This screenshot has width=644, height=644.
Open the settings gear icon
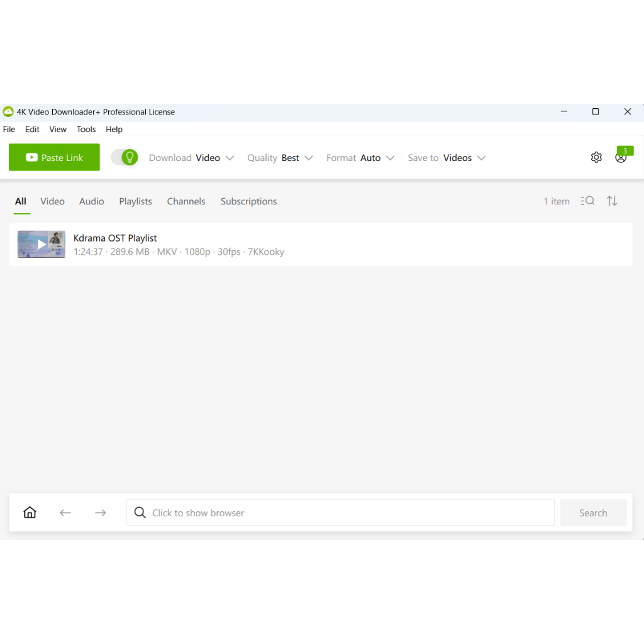[596, 157]
